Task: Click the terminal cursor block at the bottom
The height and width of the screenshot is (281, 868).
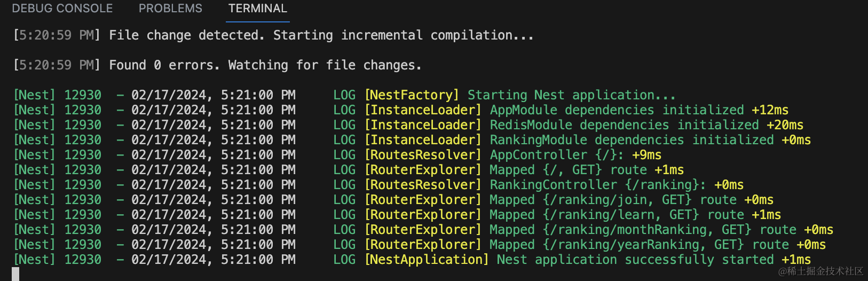Action: pyautogui.click(x=15, y=274)
